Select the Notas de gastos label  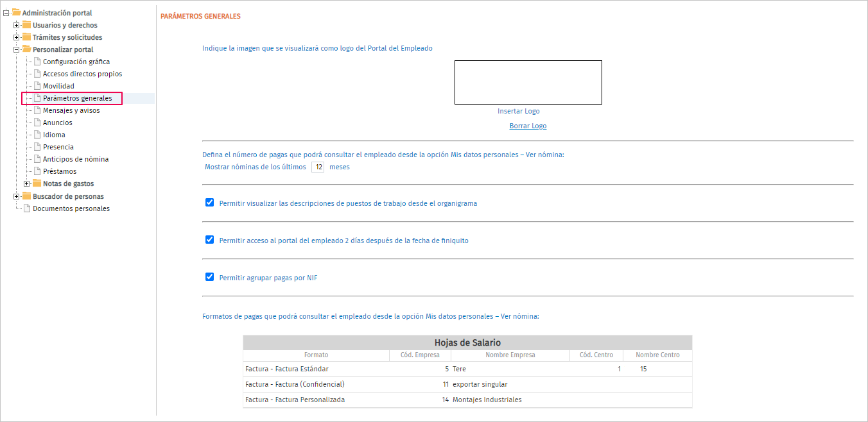pos(68,183)
